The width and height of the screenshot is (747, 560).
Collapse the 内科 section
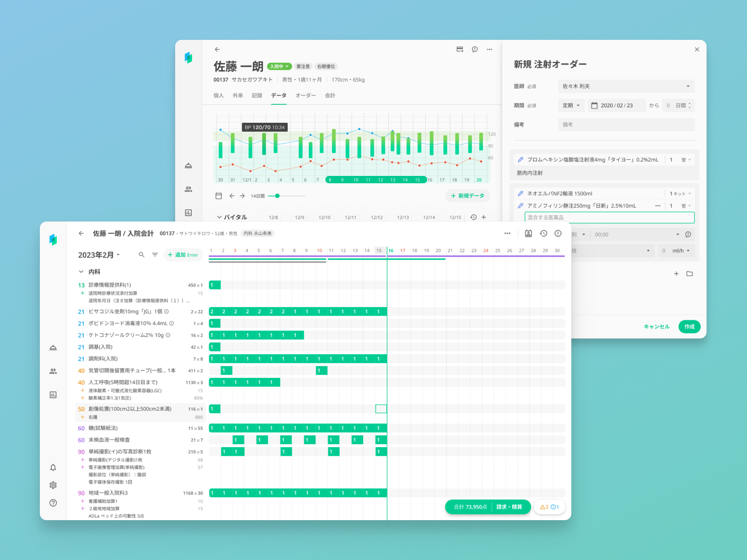(81, 272)
